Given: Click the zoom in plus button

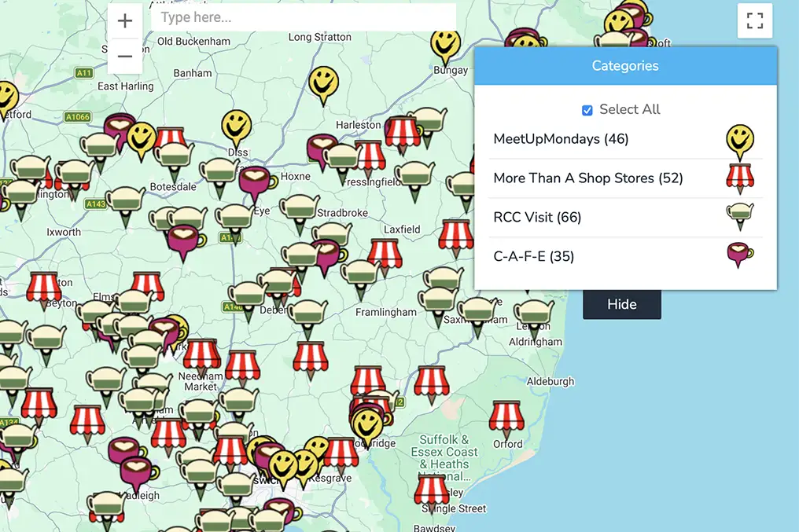Looking at the screenshot, I should coord(125,21).
